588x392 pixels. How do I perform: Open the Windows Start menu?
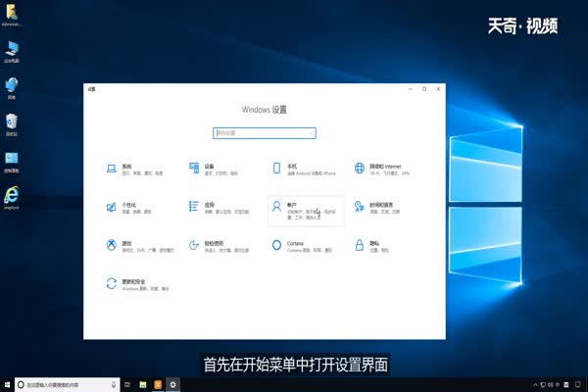pyautogui.click(x=7, y=385)
